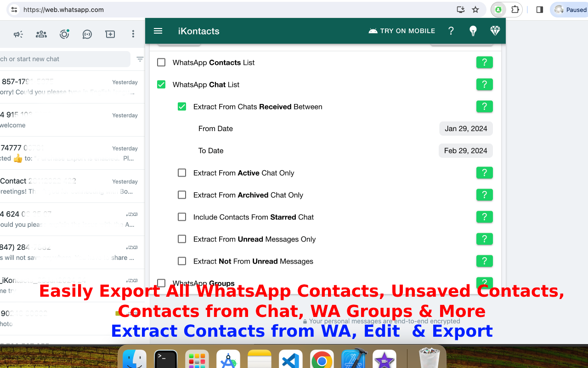
Task: Open WhatsApp Communities icon
Action: pos(41,34)
